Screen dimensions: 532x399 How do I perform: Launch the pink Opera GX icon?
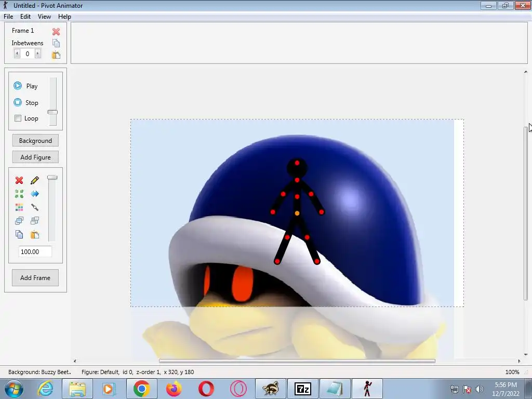click(238, 389)
